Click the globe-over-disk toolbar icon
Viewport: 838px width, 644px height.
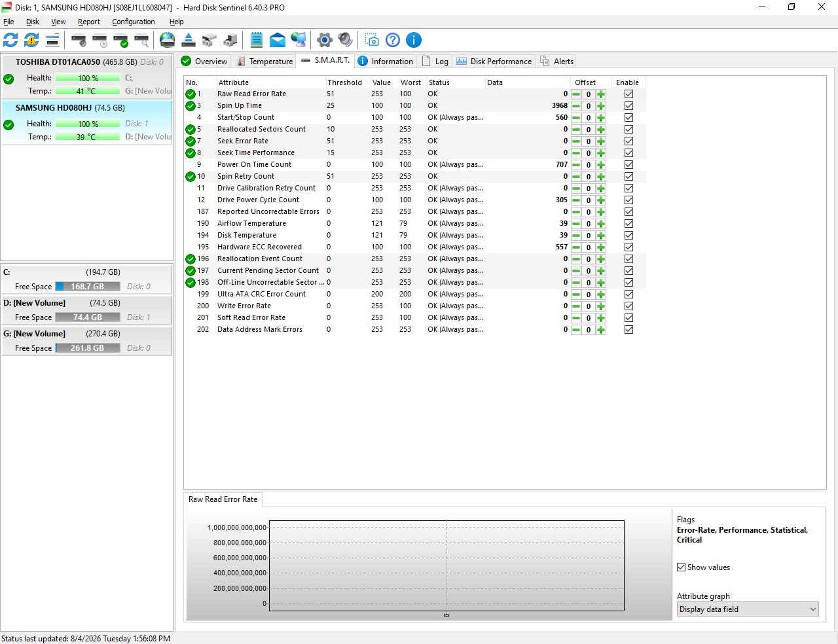(168, 40)
